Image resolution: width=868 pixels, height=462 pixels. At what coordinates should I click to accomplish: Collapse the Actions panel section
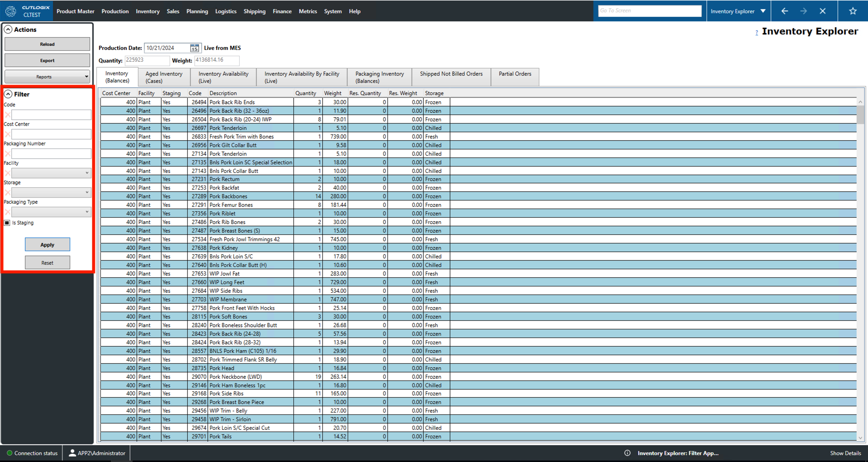pos(8,29)
